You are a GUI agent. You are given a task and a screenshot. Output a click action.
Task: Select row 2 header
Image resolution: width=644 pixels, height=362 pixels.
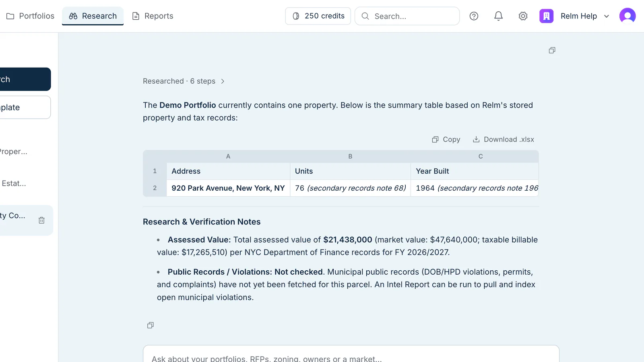tap(155, 188)
